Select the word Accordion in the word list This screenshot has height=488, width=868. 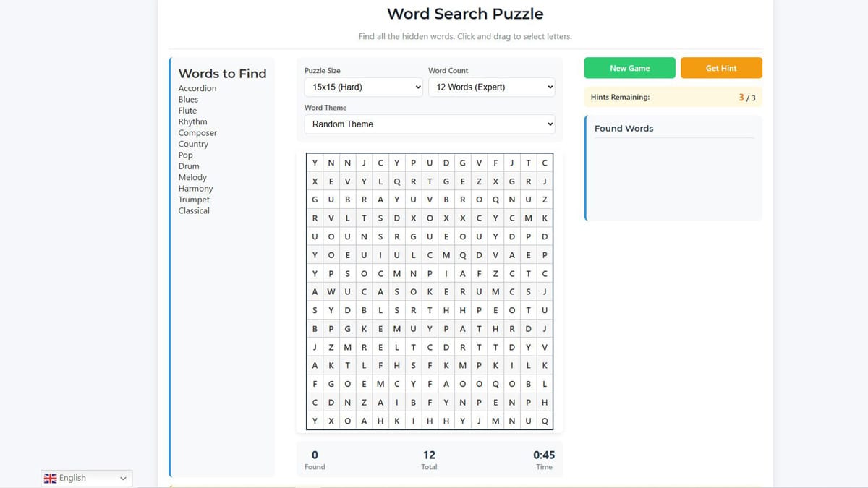click(197, 87)
